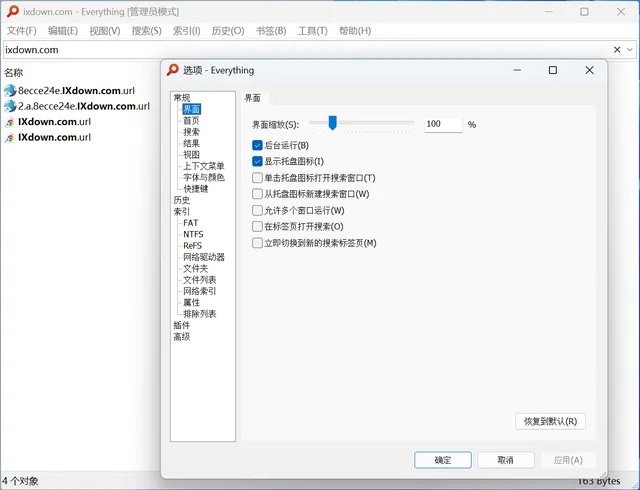Select 文件列表 in the options tree
This screenshot has height=490, width=640.
point(200,280)
